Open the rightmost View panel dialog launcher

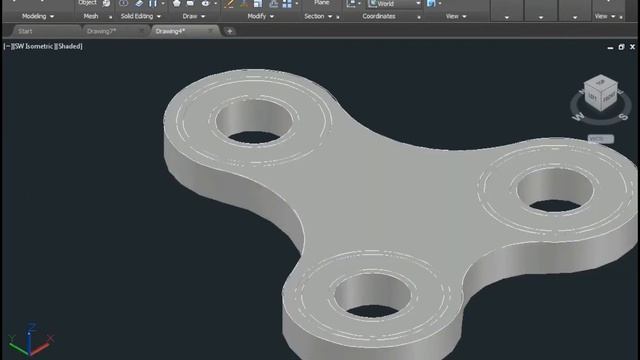621,17
